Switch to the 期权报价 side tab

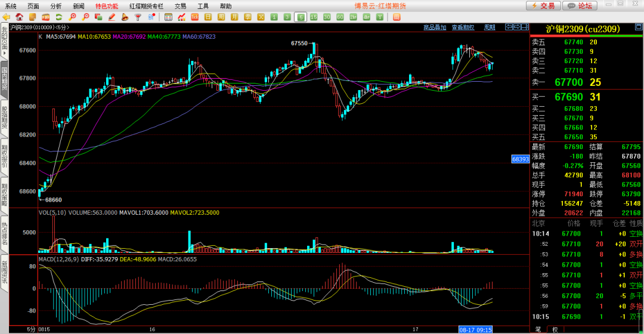pos(5,156)
